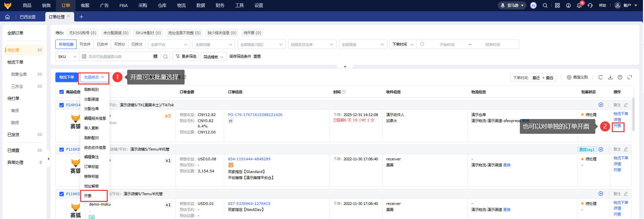Select 开票 from the batch modify menu
The image size is (644, 219).
tap(88, 196)
